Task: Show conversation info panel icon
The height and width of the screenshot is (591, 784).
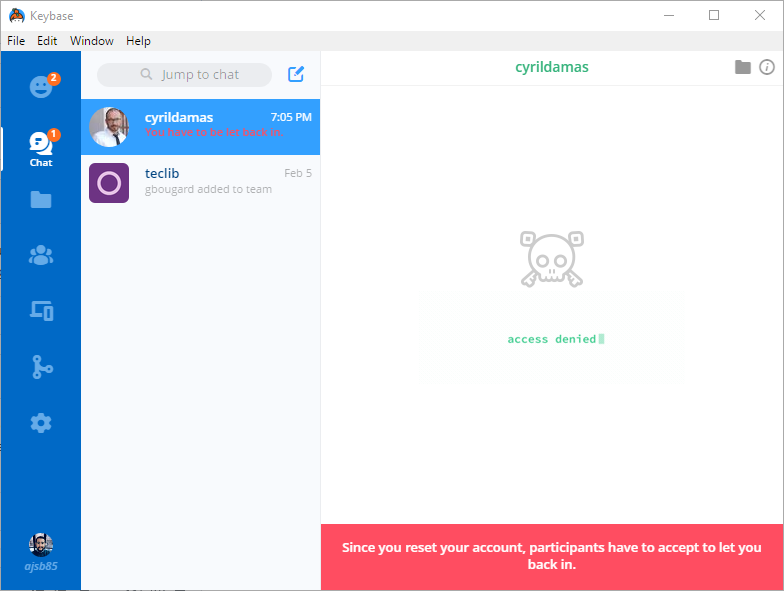Action: pyautogui.click(x=766, y=67)
